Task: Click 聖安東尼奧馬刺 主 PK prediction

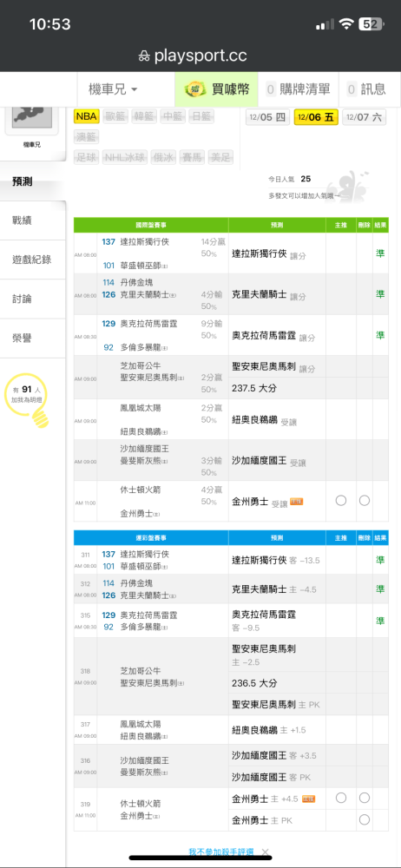Action: (x=276, y=705)
